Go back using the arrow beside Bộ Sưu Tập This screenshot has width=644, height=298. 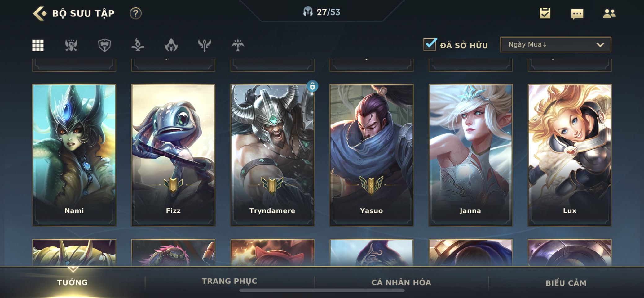(x=40, y=13)
